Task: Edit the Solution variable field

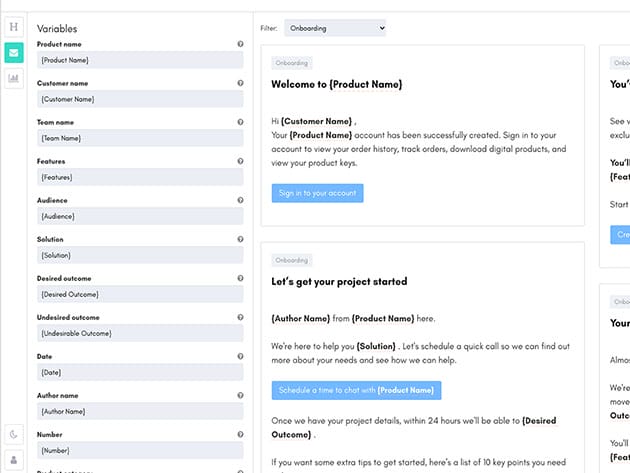Action: [140, 255]
